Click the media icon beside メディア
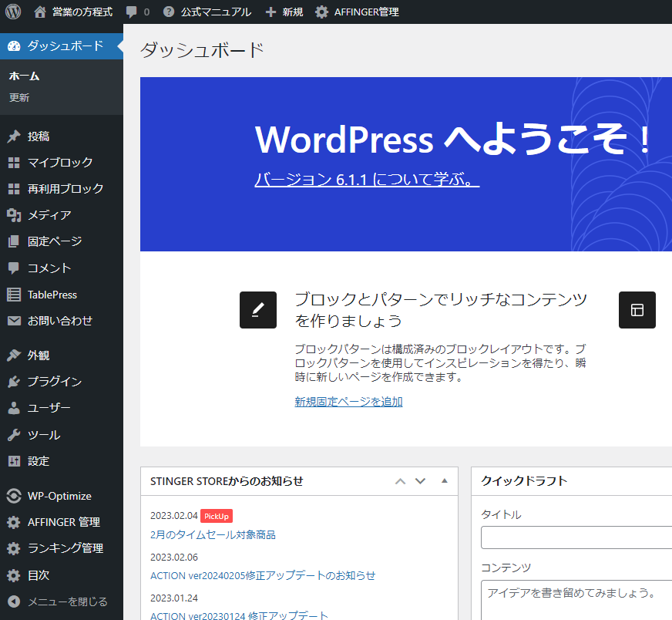 tap(14, 215)
